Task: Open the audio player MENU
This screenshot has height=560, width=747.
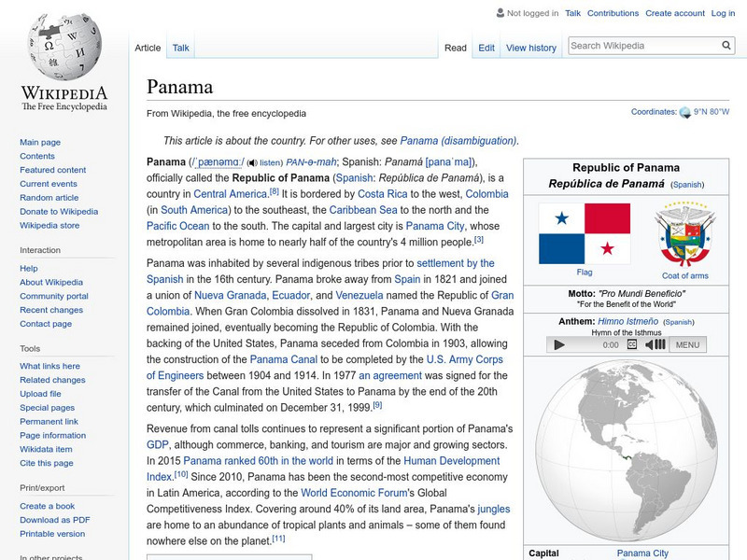Action: coord(687,344)
